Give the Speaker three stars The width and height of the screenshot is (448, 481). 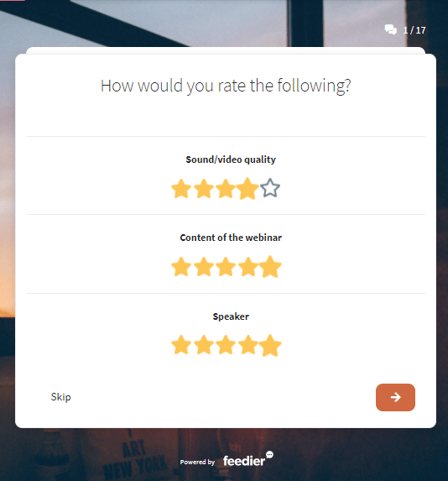point(226,345)
